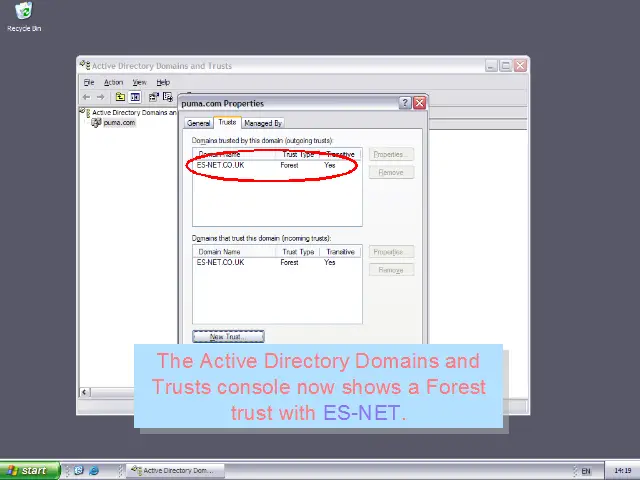Click the puma.com domain icon in tree
The height and width of the screenshot is (480, 640).
point(96,122)
